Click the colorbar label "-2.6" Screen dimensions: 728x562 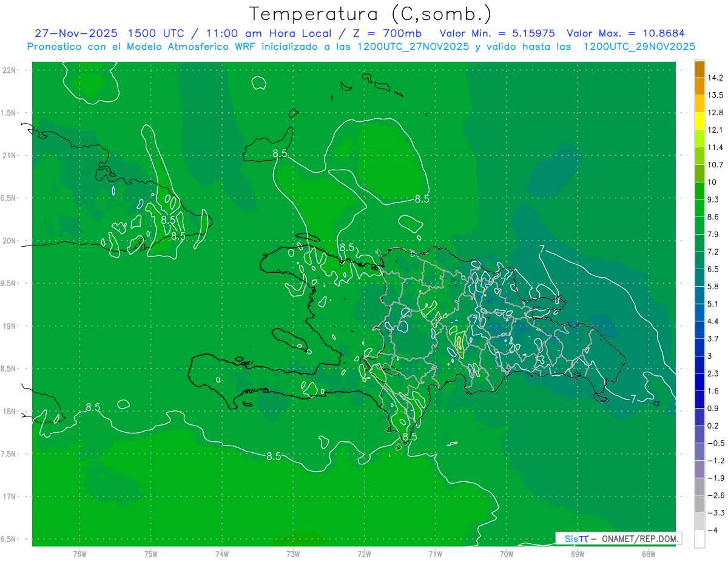click(716, 495)
